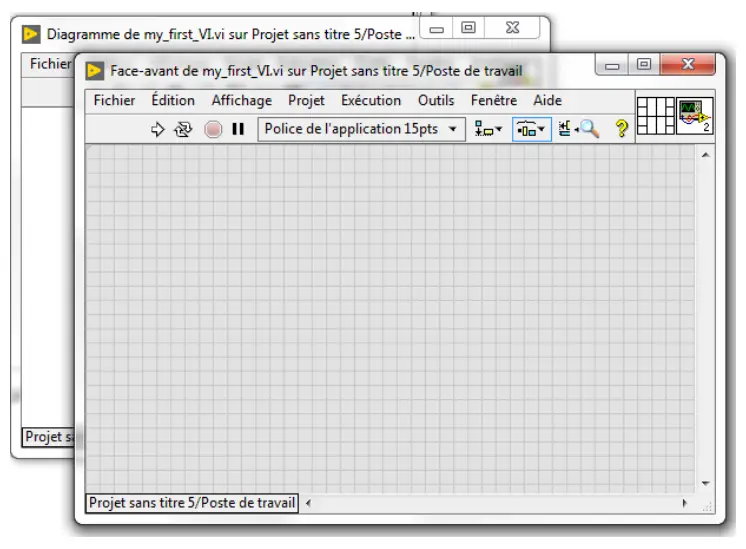
Task: Close the Diagramme window
Action: click(x=512, y=28)
